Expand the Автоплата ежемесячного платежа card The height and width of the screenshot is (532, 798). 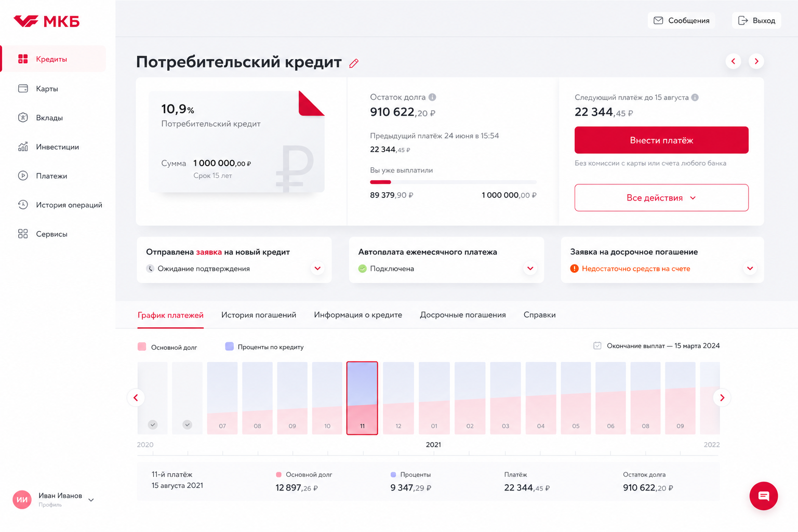tap(530, 269)
